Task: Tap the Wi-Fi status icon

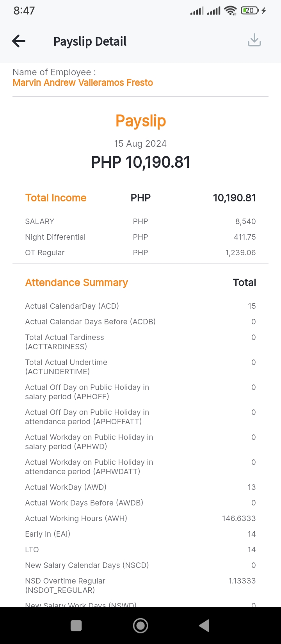Action: 231,11
